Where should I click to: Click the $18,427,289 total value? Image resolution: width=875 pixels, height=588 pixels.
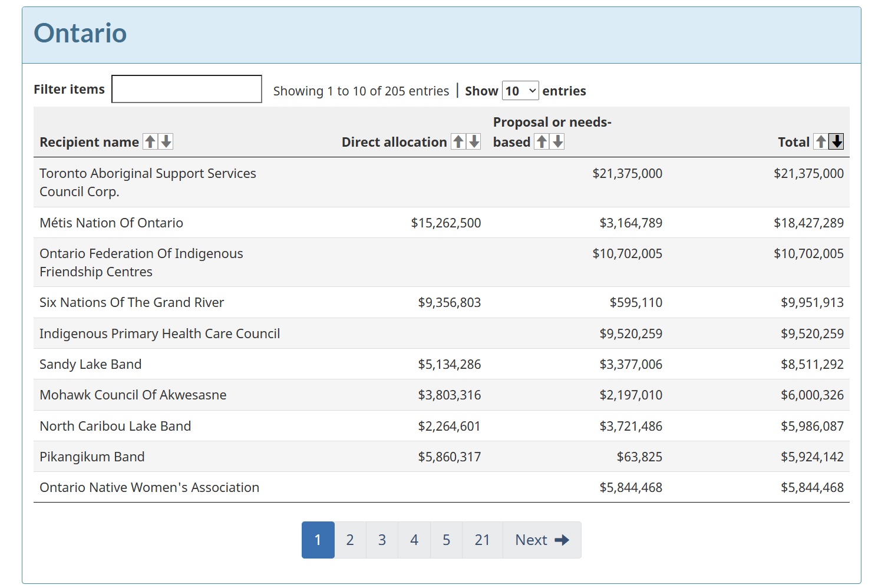pos(809,223)
